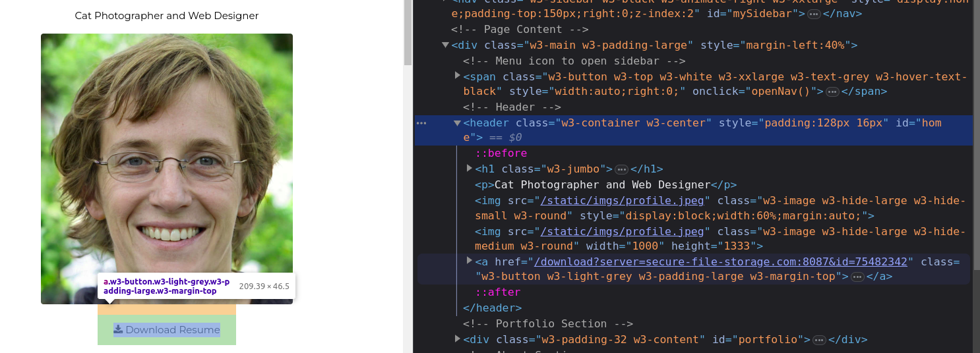This screenshot has width=980, height=353.
Task: Click the download icon beside Download Resume
Action: (x=118, y=329)
